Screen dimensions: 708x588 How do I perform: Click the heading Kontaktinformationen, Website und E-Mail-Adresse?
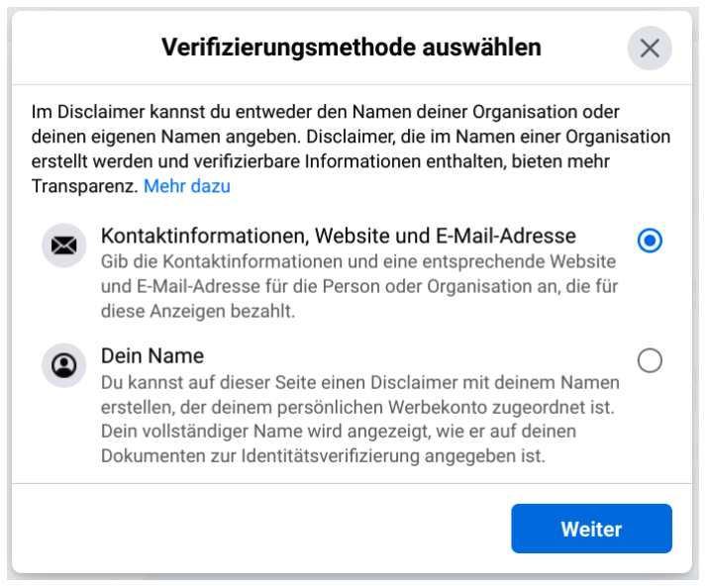pyautogui.click(x=339, y=237)
